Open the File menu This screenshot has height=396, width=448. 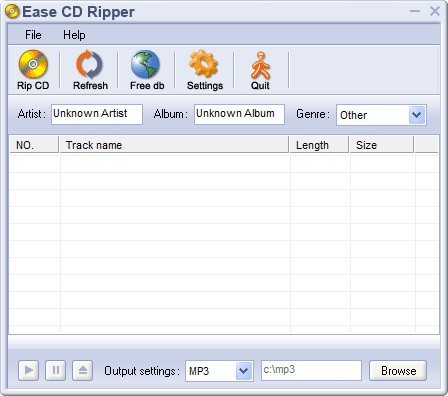[33, 35]
